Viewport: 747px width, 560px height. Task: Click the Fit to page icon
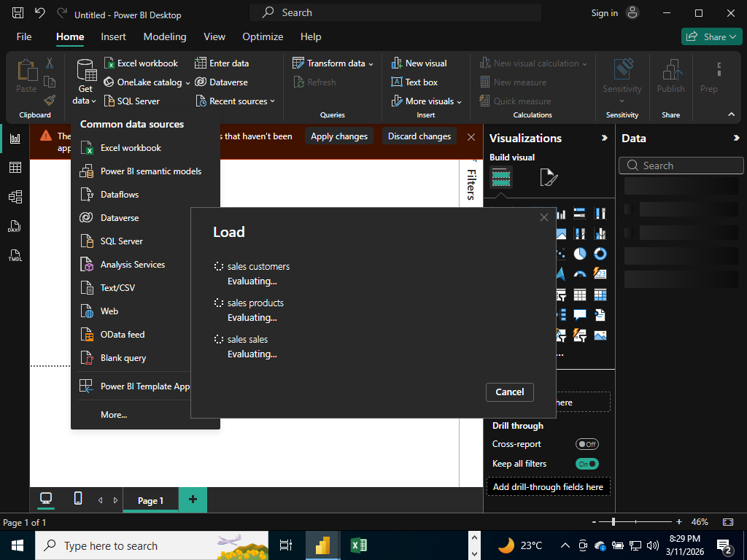pos(728,522)
